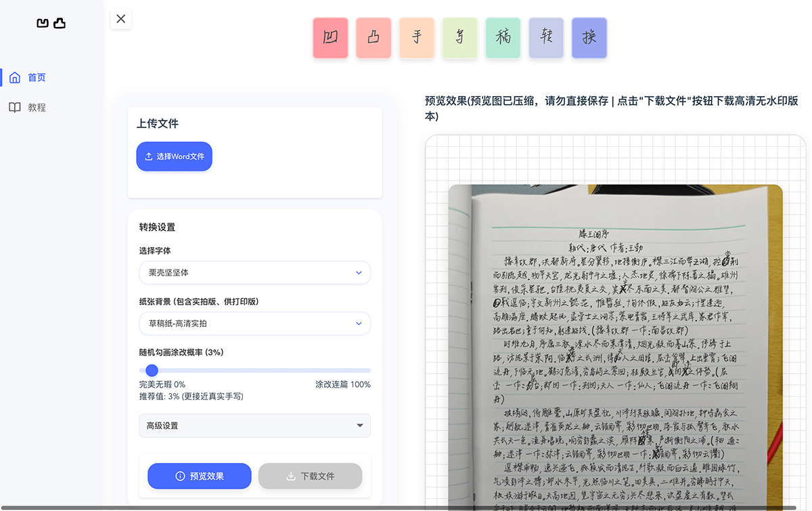The height and width of the screenshot is (511, 812).
Task: Open the 纸张背景 paper background dropdown
Action: [x=254, y=324]
